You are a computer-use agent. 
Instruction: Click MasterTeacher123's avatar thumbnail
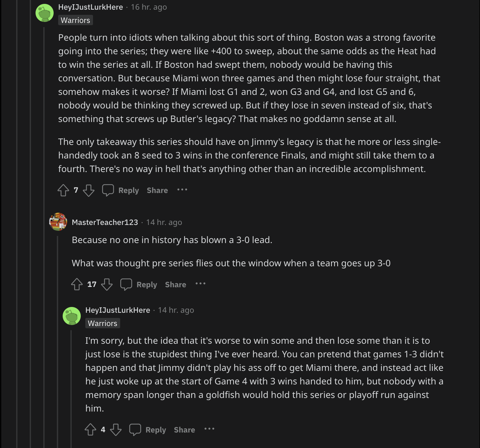tap(58, 222)
